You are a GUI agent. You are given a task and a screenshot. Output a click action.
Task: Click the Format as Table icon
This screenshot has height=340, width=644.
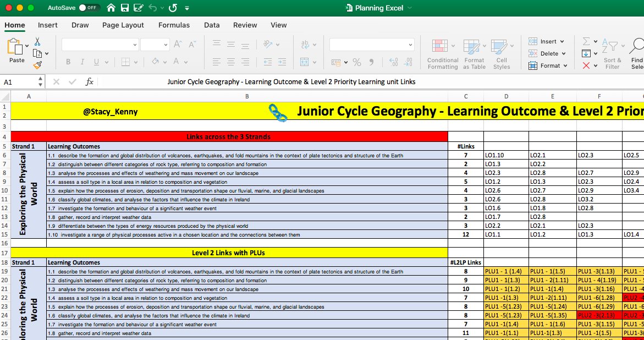[474, 53]
